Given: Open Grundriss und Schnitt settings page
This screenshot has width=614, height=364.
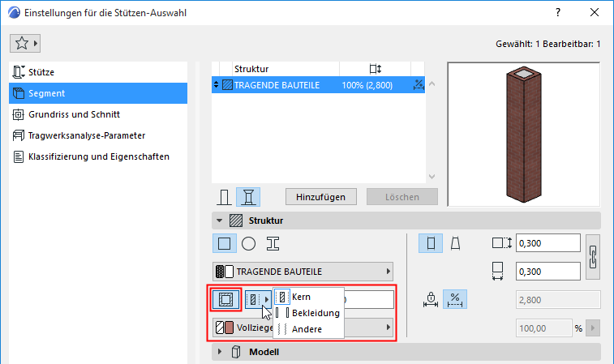Looking at the screenshot, I should 98,114.
